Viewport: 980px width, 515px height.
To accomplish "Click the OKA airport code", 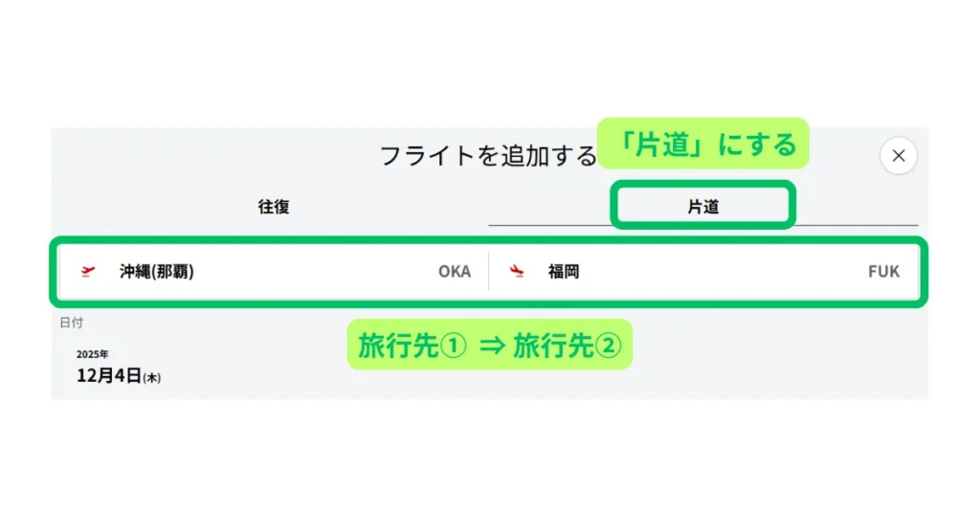I will pos(455,271).
